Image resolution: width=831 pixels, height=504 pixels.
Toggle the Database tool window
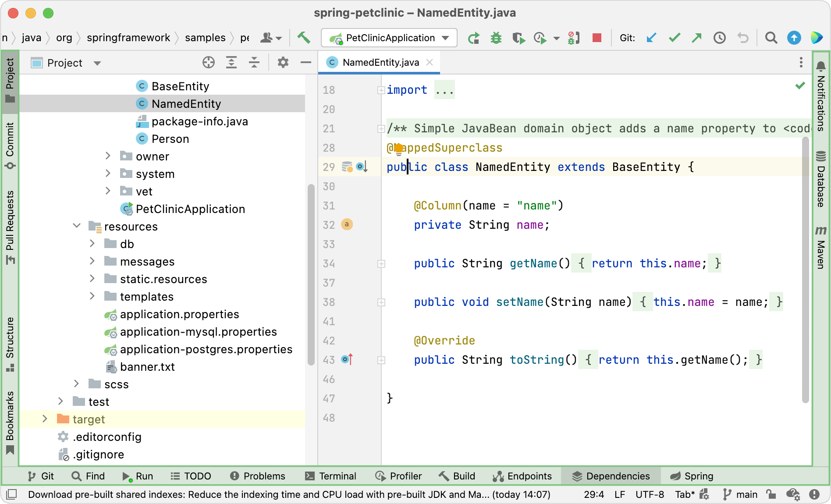pyautogui.click(x=821, y=179)
